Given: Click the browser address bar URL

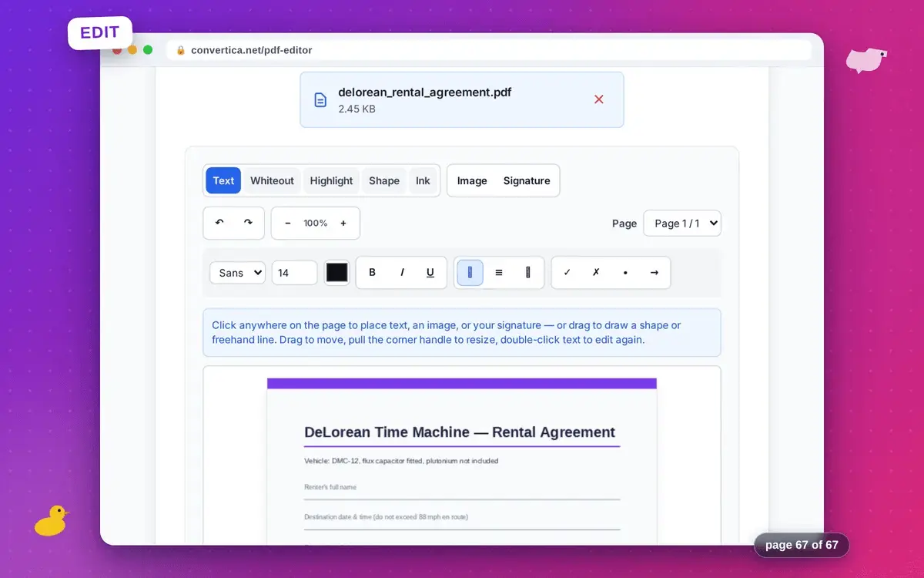Looking at the screenshot, I should point(251,50).
